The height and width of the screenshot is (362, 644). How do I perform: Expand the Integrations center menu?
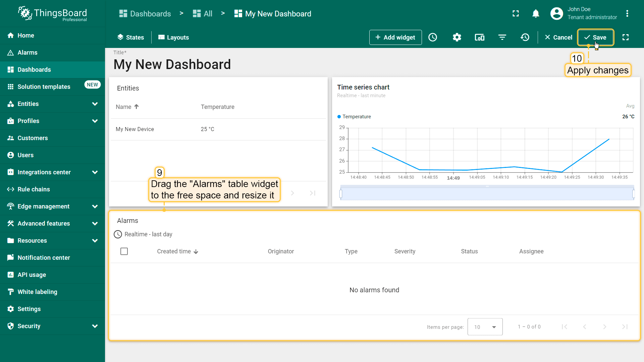click(95, 172)
